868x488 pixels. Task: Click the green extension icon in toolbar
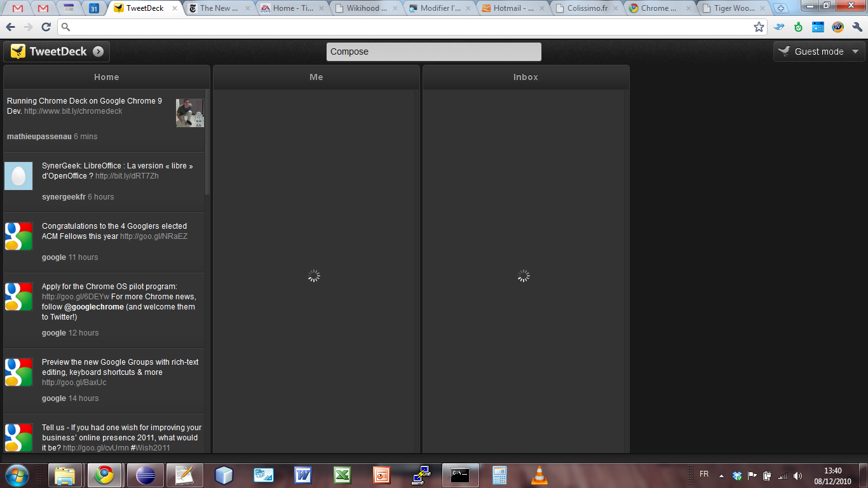tap(798, 27)
